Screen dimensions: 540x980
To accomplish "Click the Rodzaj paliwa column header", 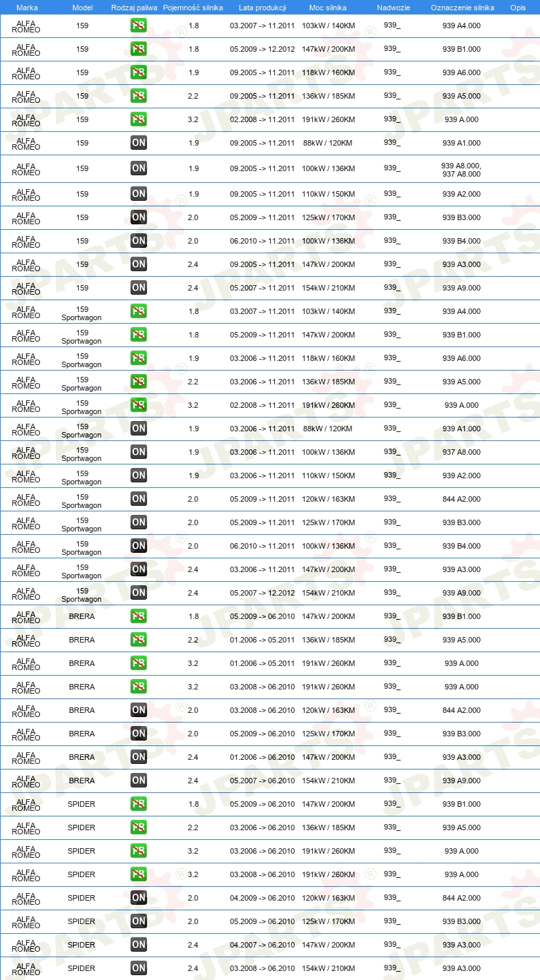I will tap(135, 8).
